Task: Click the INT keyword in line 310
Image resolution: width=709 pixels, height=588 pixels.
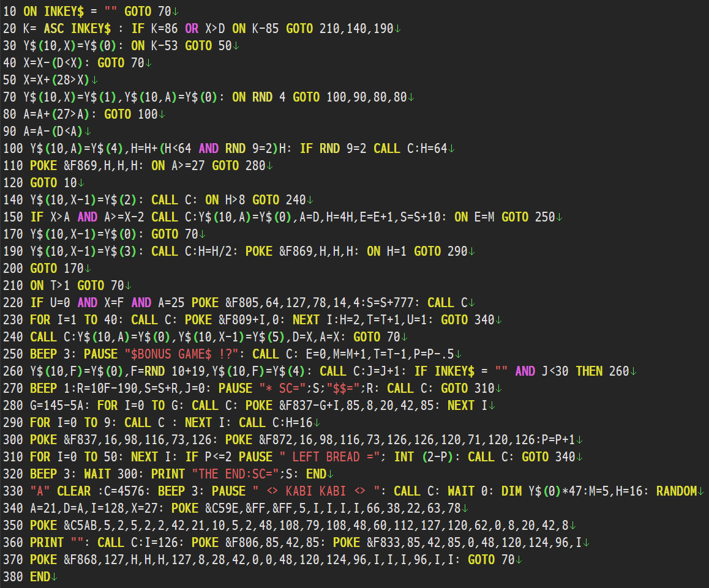Action: pos(403,456)
